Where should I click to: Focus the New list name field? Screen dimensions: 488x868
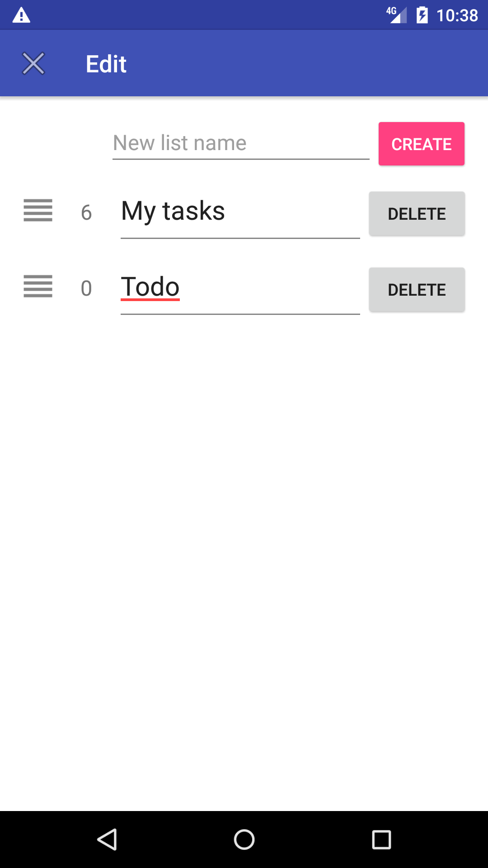(240, 143)
